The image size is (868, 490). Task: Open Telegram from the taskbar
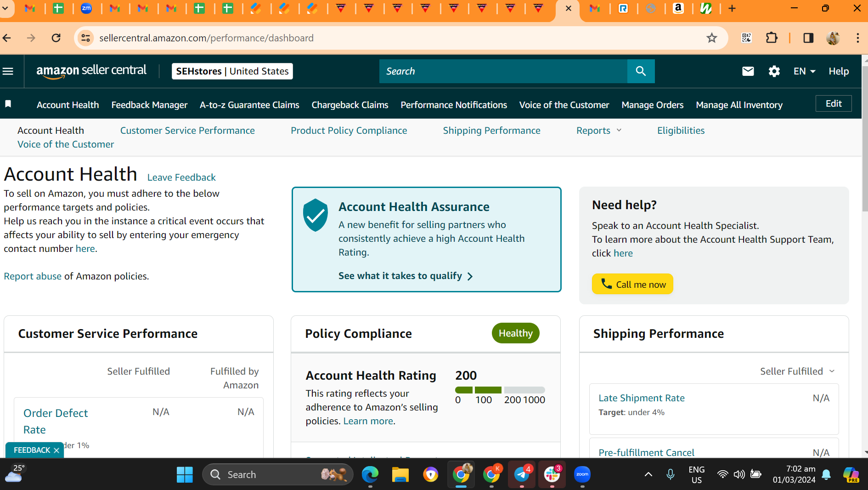coord(522,474)
